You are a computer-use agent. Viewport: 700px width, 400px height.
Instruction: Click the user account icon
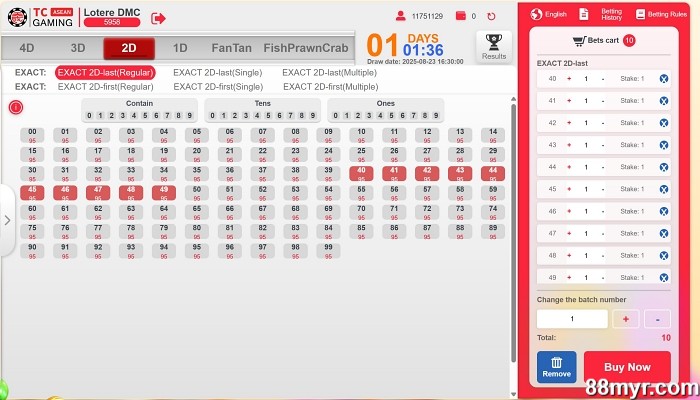[x=400, y=16]
